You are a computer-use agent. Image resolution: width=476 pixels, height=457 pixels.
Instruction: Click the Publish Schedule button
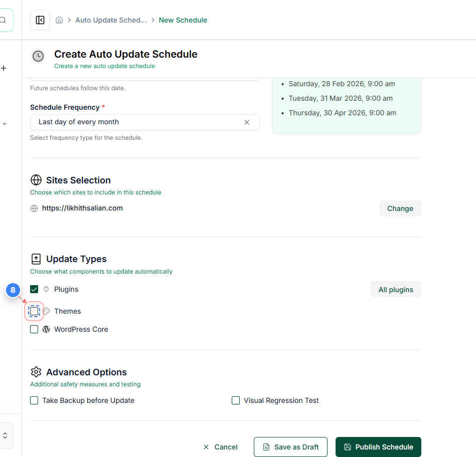[378, 446]
